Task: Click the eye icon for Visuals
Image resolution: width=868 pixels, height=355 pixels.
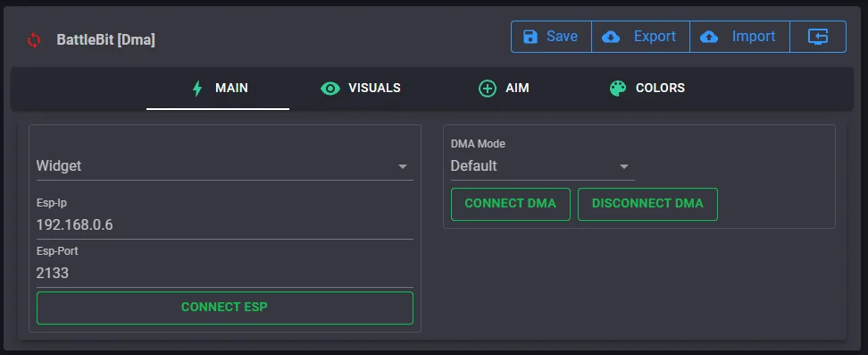Action: click(330, 89)
